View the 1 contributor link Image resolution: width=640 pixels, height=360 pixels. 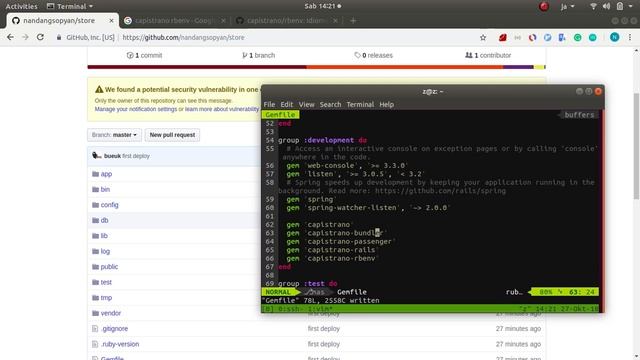(488, 55)
